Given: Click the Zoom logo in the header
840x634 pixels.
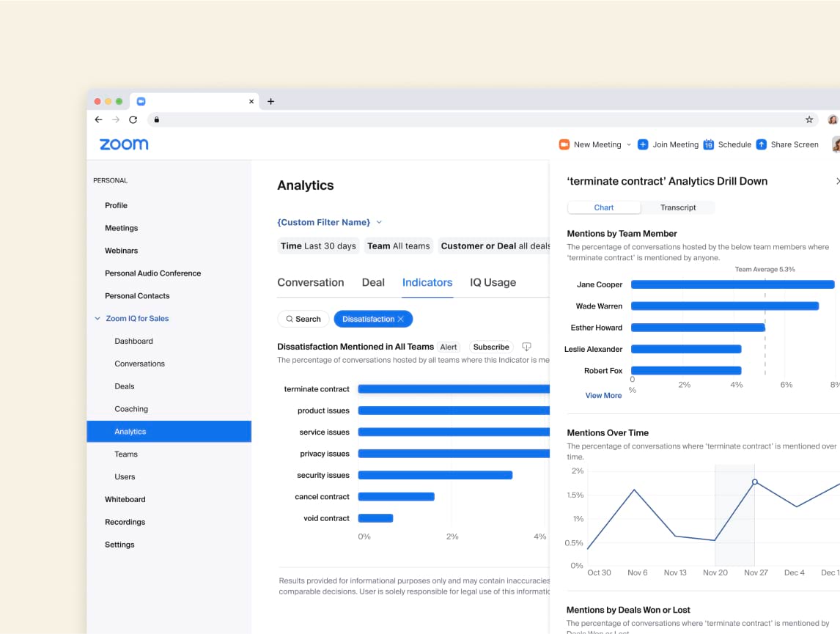Looking at the screenshot, I should (x=122, y=144).
